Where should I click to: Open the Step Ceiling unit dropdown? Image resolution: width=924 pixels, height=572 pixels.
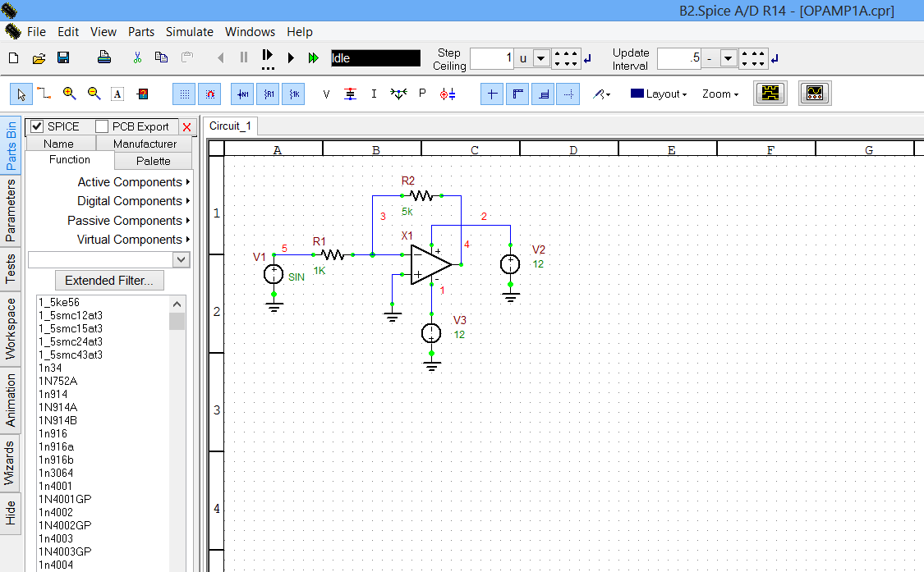click(x=541, y=58)
